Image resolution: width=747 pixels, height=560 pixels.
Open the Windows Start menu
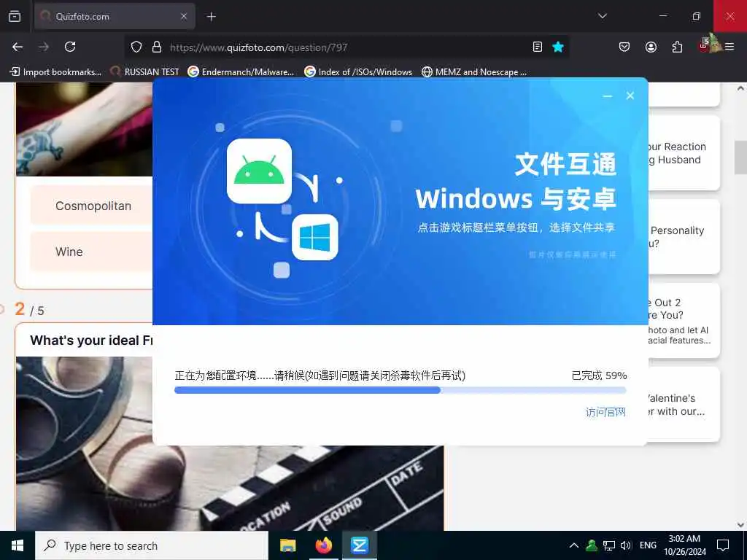[x=18, y=545]
